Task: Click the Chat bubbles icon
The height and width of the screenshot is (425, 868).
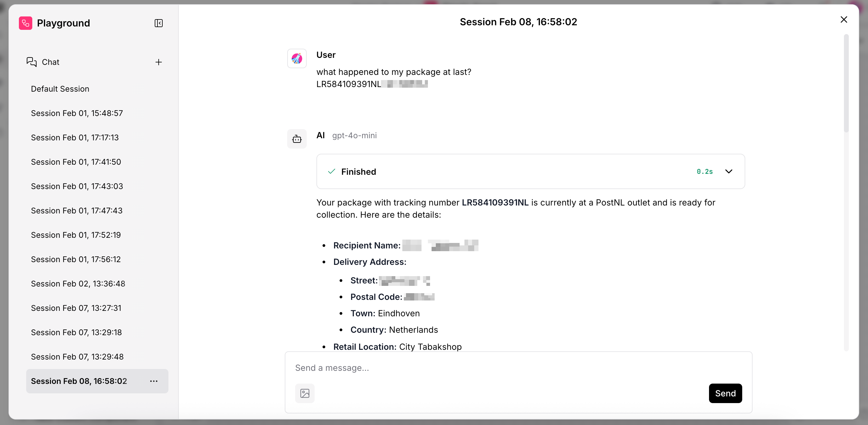Action: 31,62
